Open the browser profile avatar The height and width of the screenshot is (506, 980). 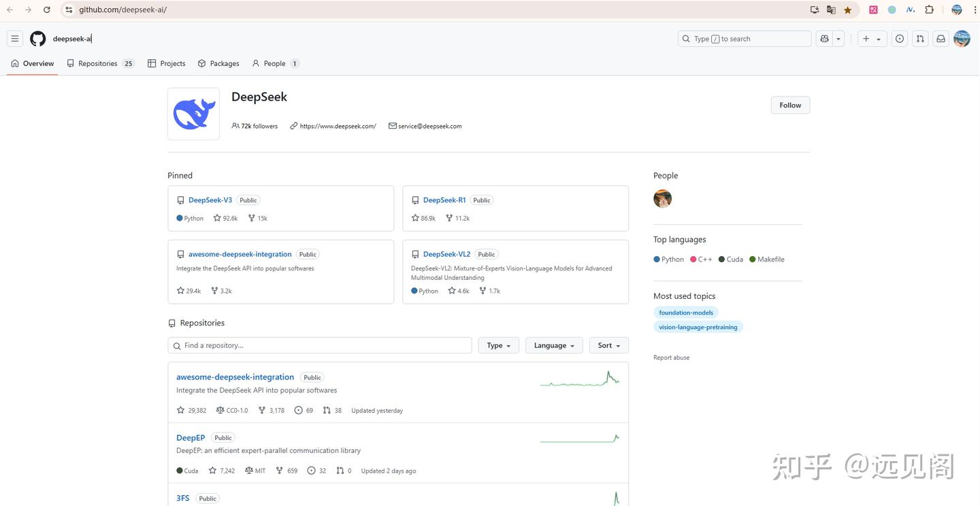(957, 10)
